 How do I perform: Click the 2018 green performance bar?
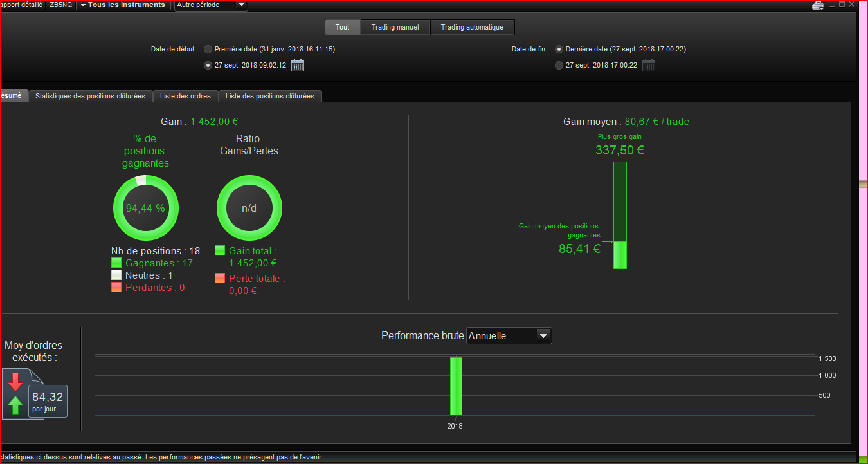[456, 386]
